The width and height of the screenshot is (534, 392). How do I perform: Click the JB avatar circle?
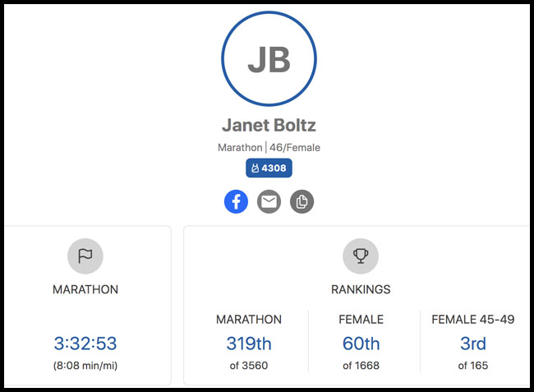(269, 61)
